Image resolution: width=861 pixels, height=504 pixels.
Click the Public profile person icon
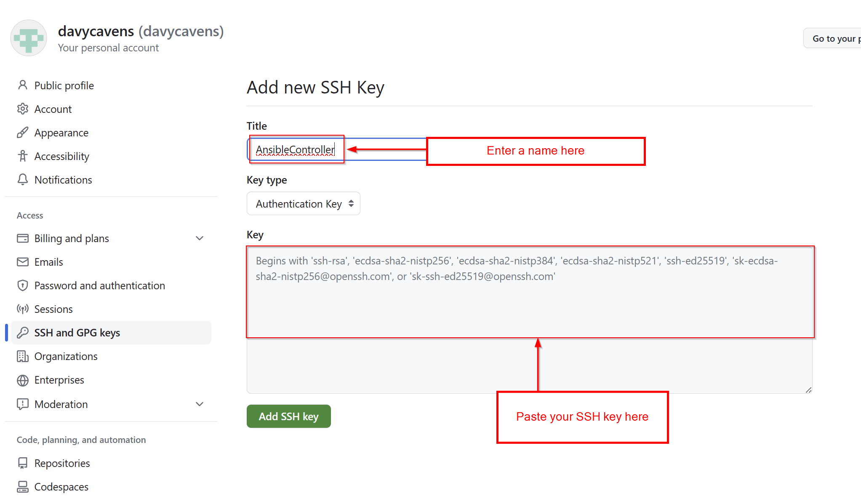[x=23, y=85]
